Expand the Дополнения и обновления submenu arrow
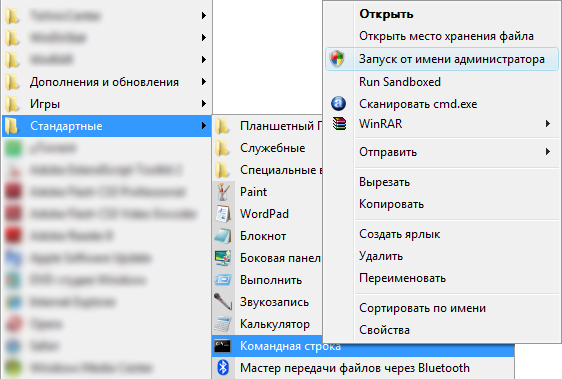The height and width of the screenshot is (379, 562). 204,82
